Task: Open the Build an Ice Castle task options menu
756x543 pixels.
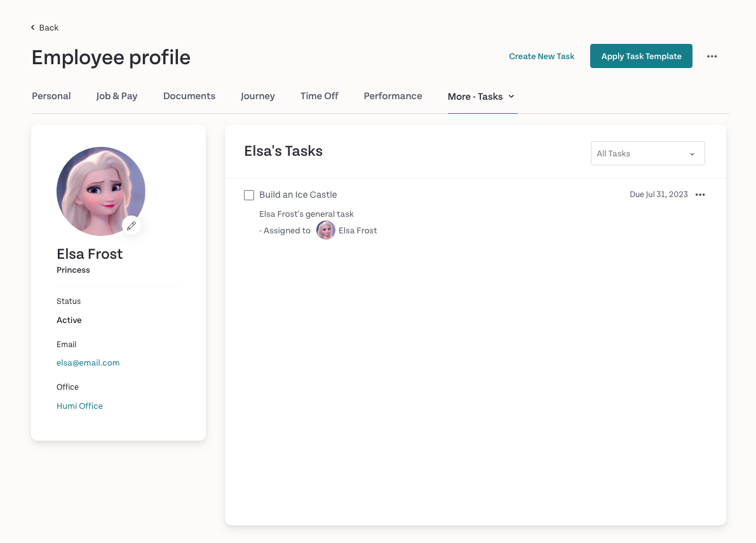Action: pyautogui.click(x=700, y=195)
